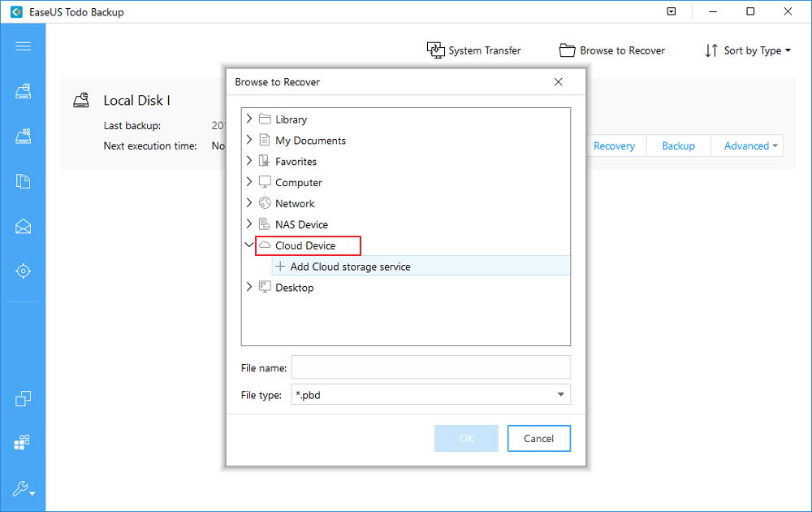This screenshot has height=512, width=812.
Task: Click the Disk/Partition Backup sidebar icon
Action: point(23,92)
